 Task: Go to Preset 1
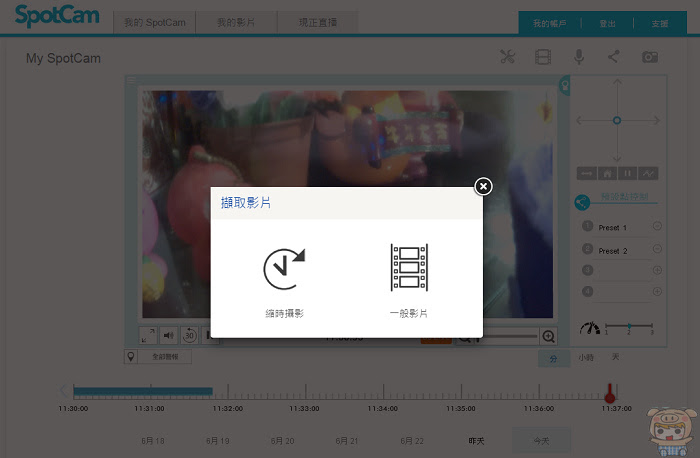[612, 228]
